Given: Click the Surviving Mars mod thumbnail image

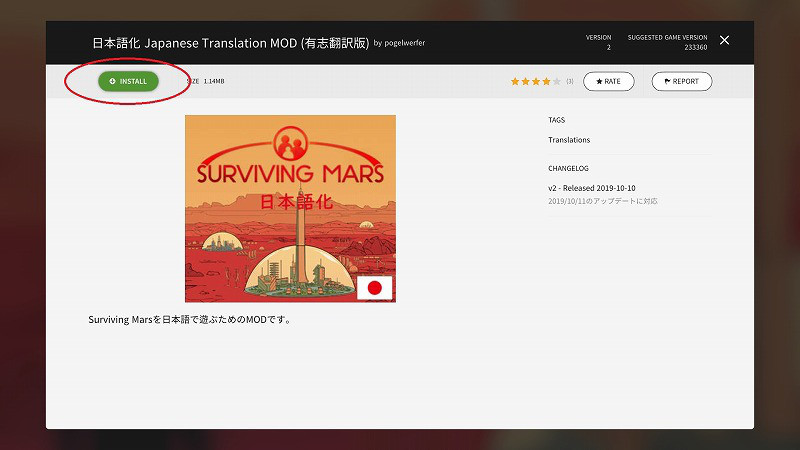Looking at the screenshot, I should click(290, 209).
